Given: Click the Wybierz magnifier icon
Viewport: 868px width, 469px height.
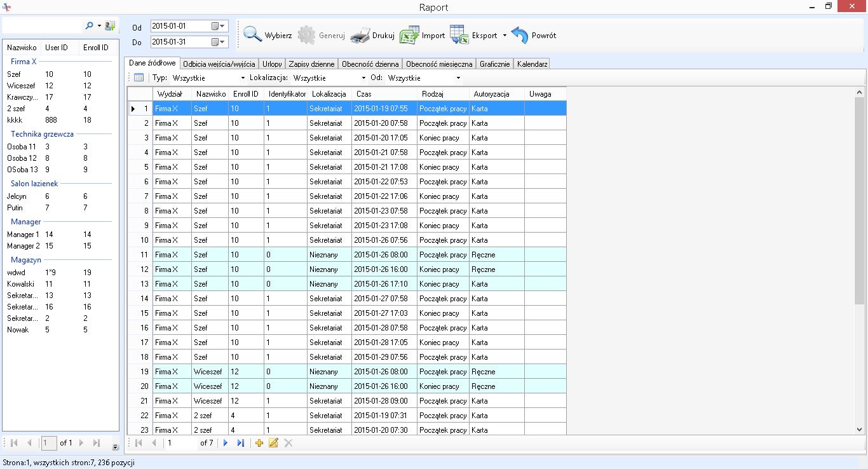Looking at the screenshot, I should pyautogui.click(x=253, y=35).
